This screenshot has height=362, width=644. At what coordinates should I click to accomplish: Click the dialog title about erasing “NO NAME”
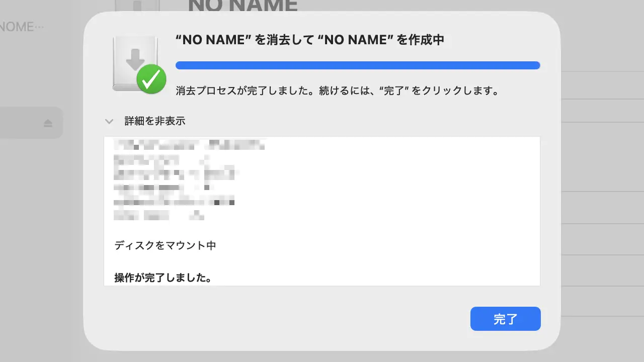[309, 40]
